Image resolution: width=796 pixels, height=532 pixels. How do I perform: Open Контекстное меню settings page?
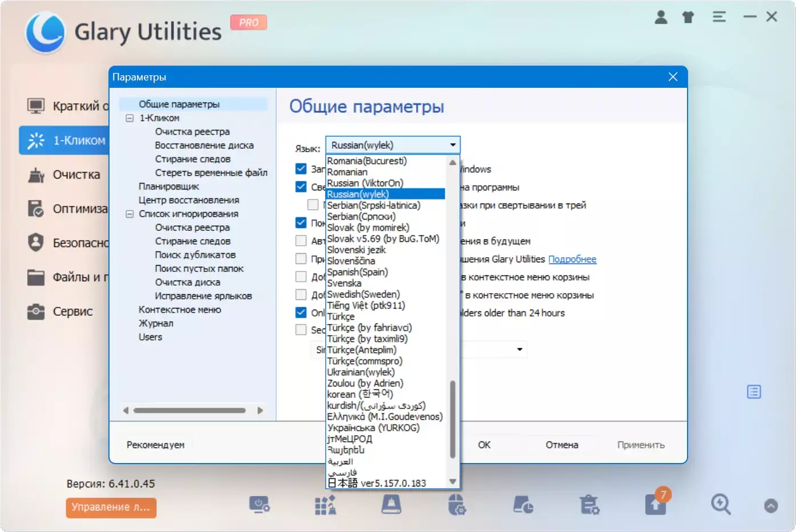[180, 310]
